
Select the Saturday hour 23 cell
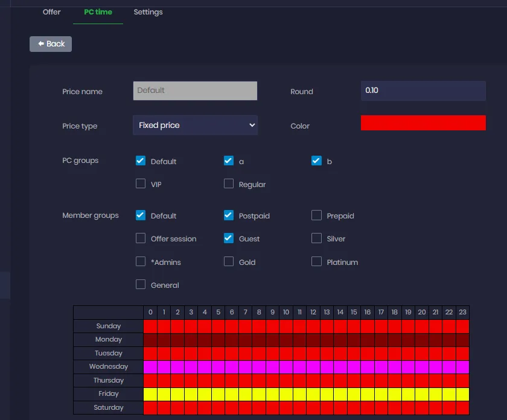tap(463, 408)
